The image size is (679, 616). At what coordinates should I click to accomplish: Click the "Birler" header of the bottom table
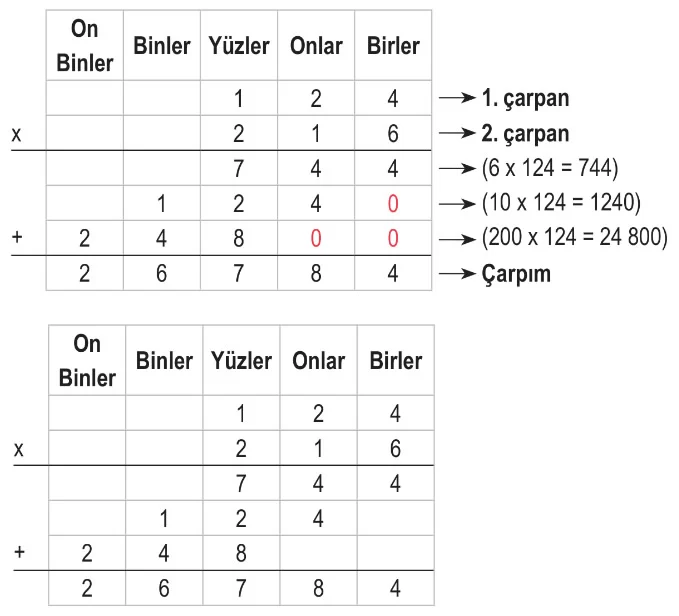coord(396,360)
